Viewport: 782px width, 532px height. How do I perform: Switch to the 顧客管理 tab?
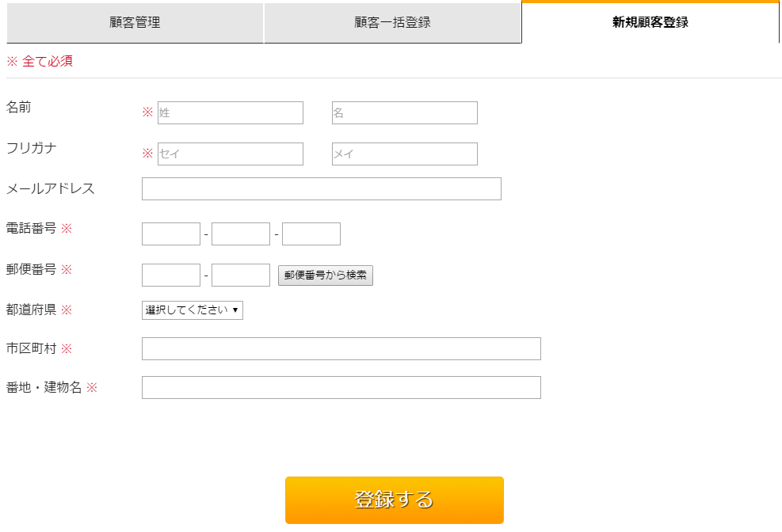[x=135, y=23]
